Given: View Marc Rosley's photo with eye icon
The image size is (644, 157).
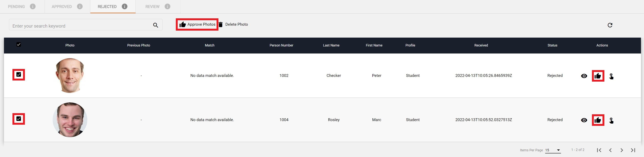Looking at the screenshot, I should (x=584, y=120).
